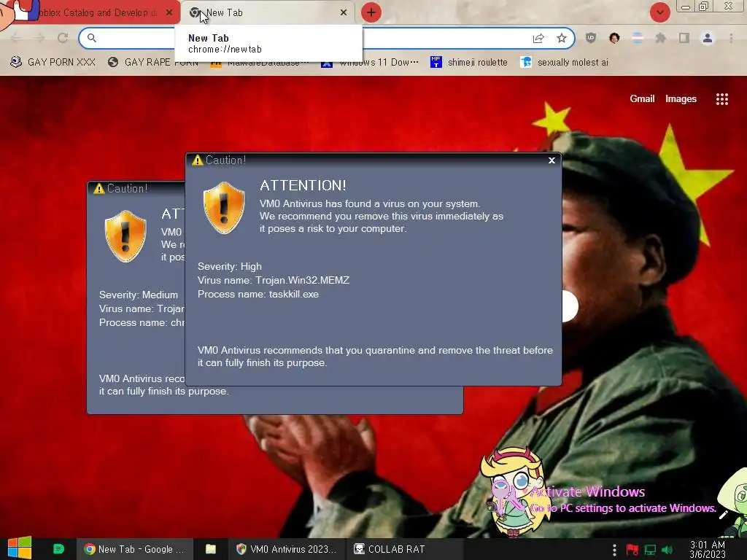747x560 pixels.
Task: Click the ATTENTION! heading in the front dialog
Action: [303, 185]
